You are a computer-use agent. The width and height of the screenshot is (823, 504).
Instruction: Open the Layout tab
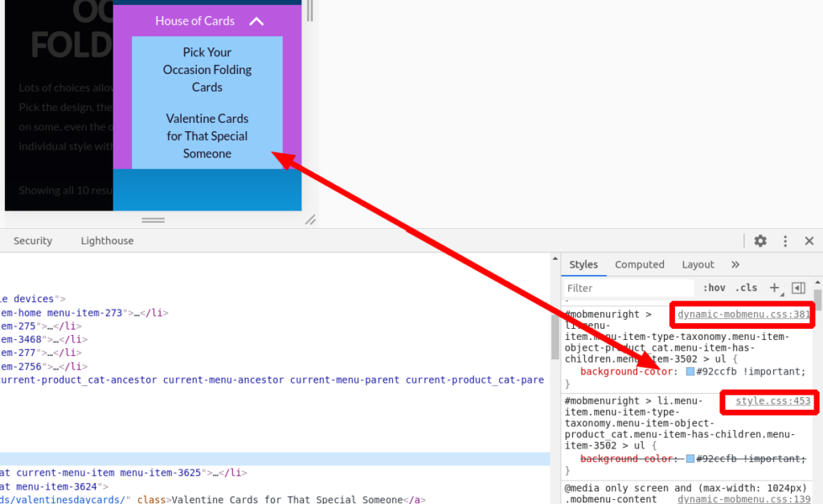698,264
